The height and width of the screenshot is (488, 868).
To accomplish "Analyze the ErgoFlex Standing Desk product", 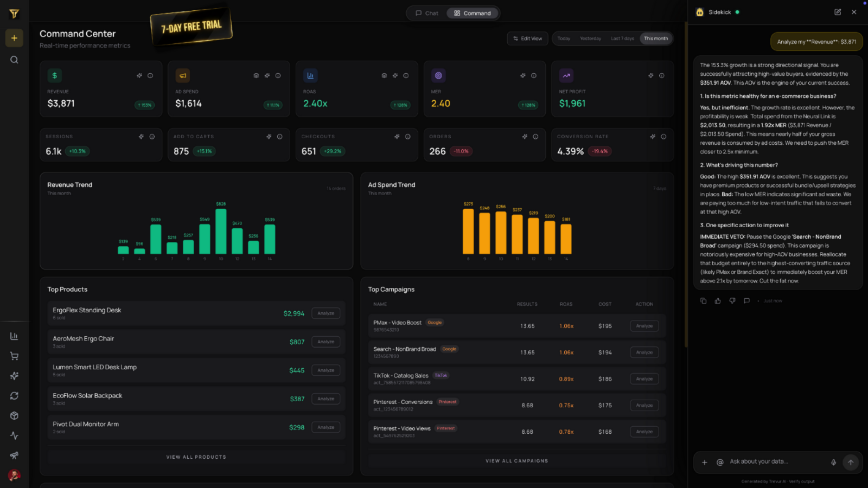I will coord(325,313).
